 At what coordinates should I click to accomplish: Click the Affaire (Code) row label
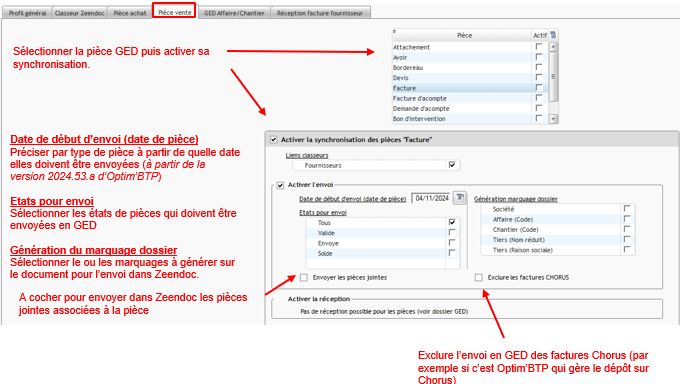point(513,219)
